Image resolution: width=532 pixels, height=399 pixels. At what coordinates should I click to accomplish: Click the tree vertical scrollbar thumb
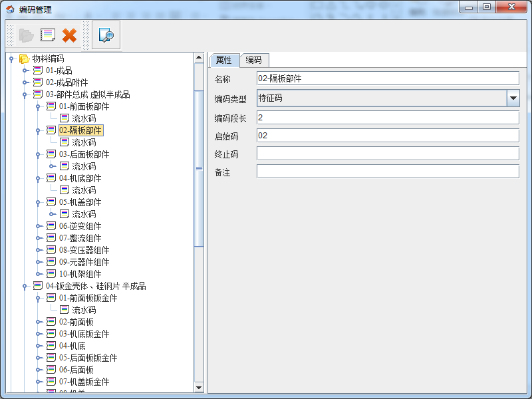click(x=199, y=169)
